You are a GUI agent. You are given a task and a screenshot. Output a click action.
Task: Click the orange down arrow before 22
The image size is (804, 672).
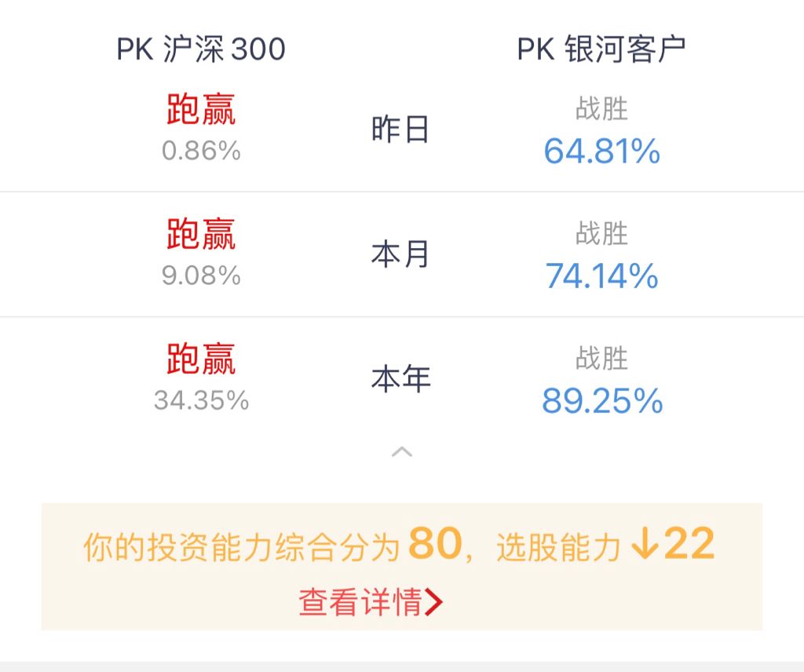pos(643,545)
